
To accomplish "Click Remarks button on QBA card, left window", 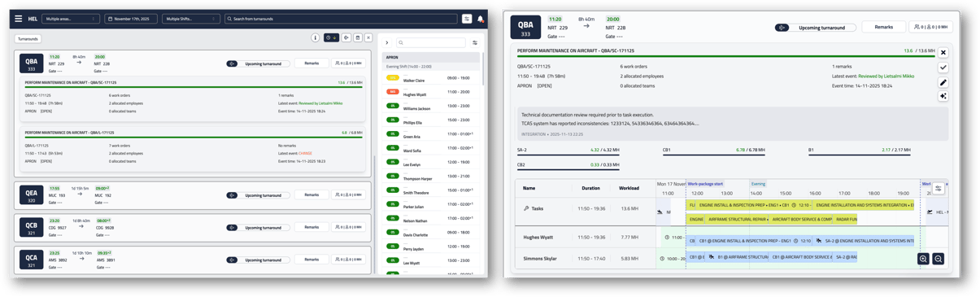I will point(311,63).
